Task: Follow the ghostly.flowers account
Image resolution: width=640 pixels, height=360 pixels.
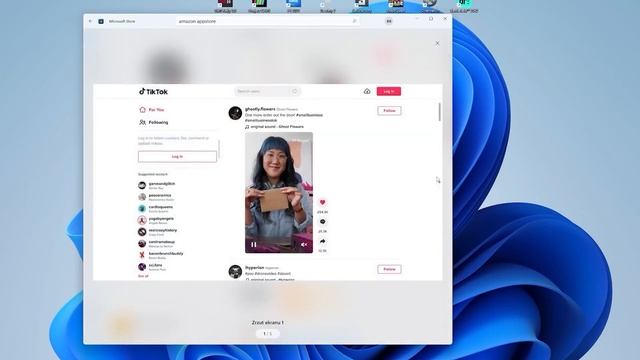Action: [x=389, y=111]
